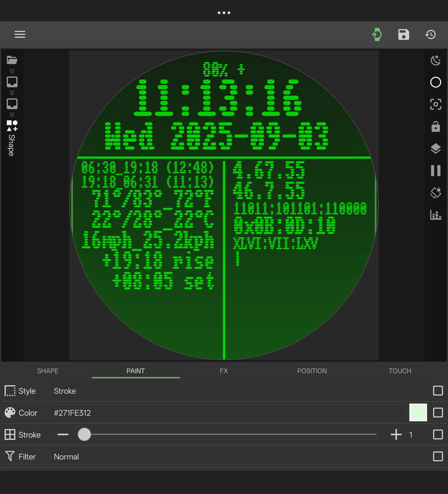This screenshot has width=448, height=494.
Task: Open the layers icon
Action: 435,149
